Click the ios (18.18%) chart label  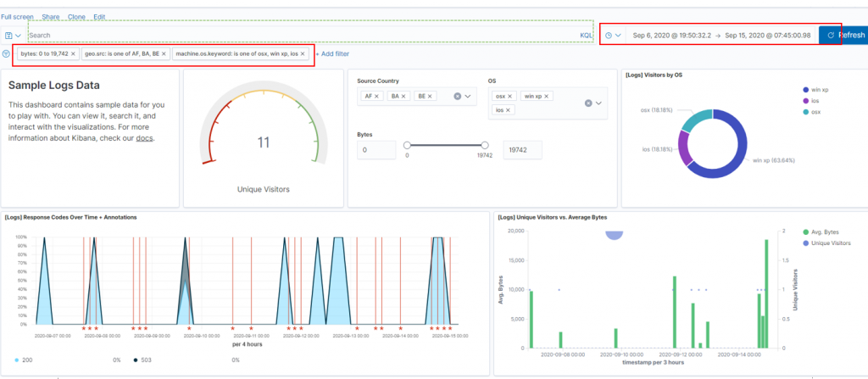tap(657, 149)
